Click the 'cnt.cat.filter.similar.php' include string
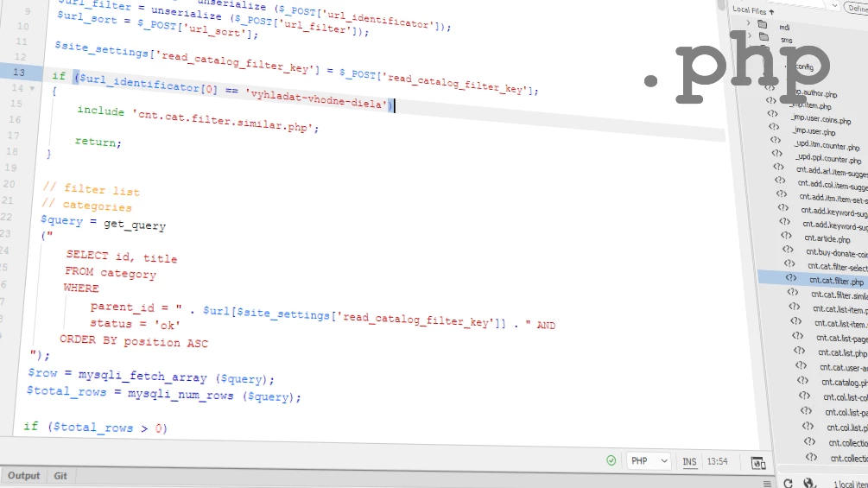Image resolution: width=868 pixels, height=488 pixels. 223,121
